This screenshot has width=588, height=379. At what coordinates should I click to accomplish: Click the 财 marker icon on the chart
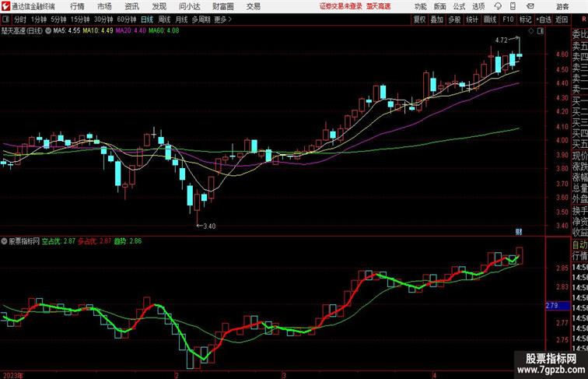pos(519,232)
